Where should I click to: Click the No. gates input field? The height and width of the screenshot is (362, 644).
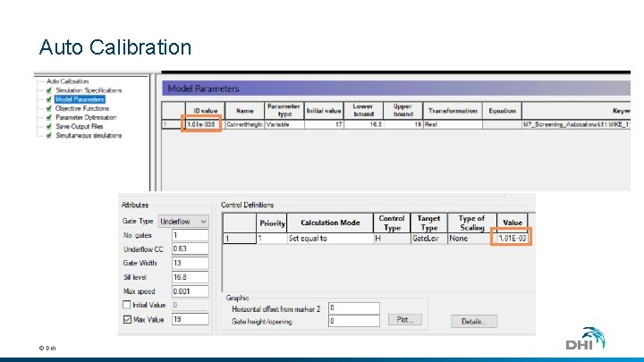coord(191,235)
